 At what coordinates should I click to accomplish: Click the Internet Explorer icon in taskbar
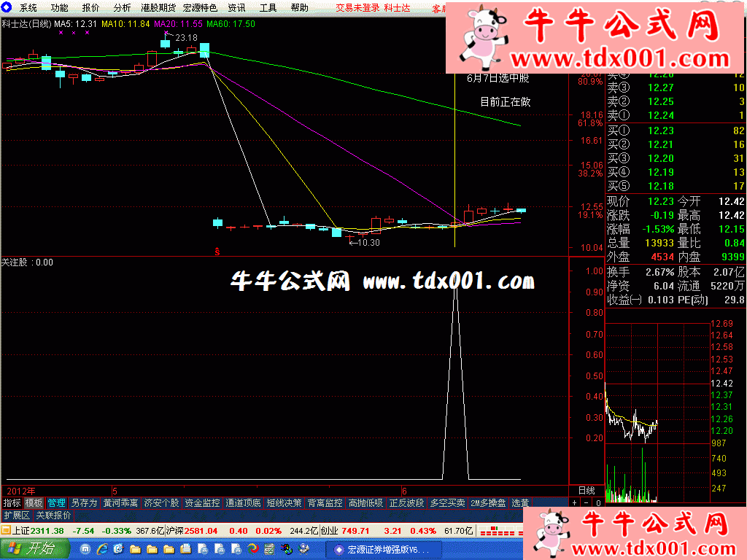click(x=103, y=548)
